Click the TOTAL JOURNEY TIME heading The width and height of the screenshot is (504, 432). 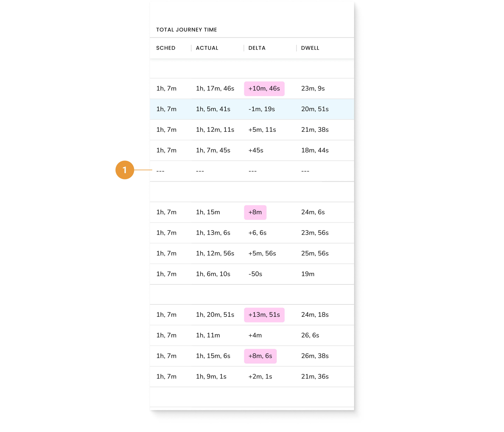tap(186, 30)
